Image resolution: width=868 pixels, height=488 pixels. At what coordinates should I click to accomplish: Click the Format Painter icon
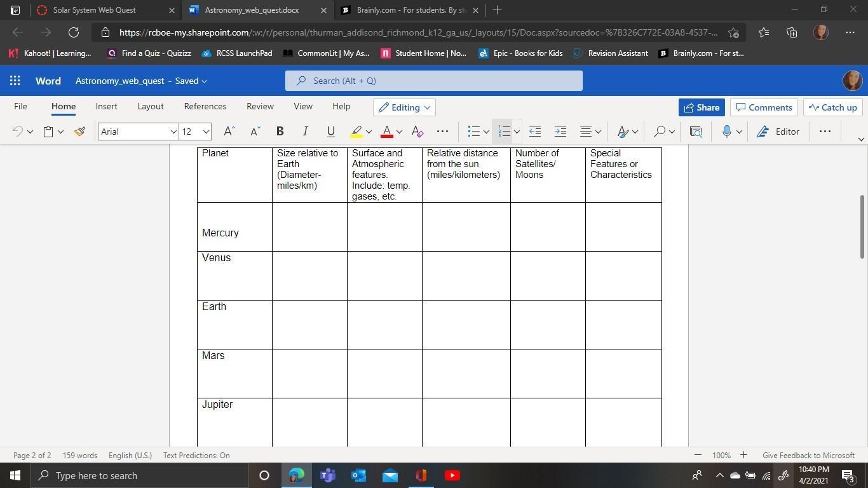(79, 132)
